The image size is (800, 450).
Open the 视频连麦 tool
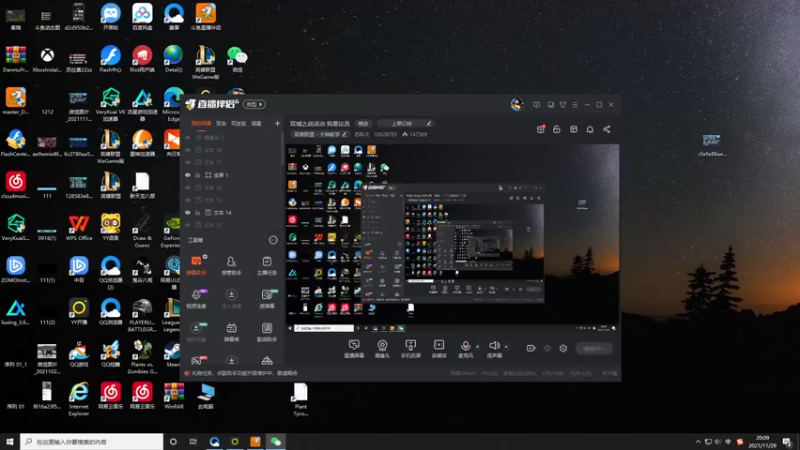click(196, 298)
